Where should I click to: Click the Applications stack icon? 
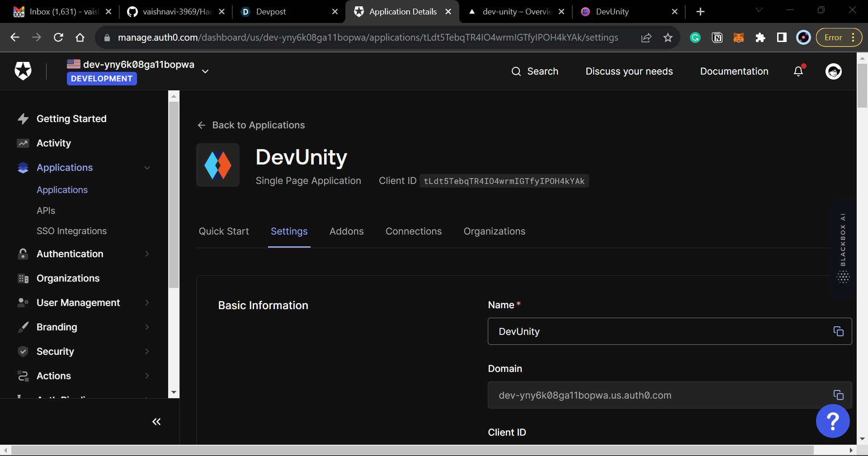coord(23,168)
